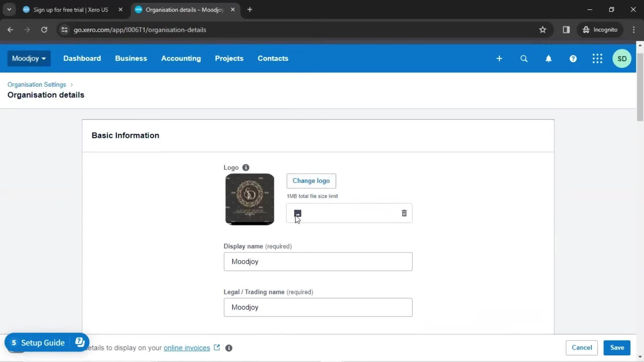644x362 pixels.
Task: Click the uploaded file image icon
Action: click(298, 213)
